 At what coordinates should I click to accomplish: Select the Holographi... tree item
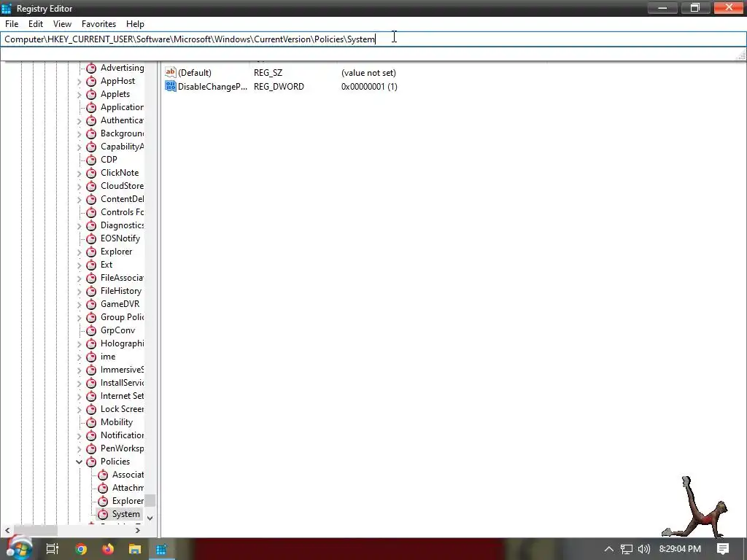coord(122,343)
